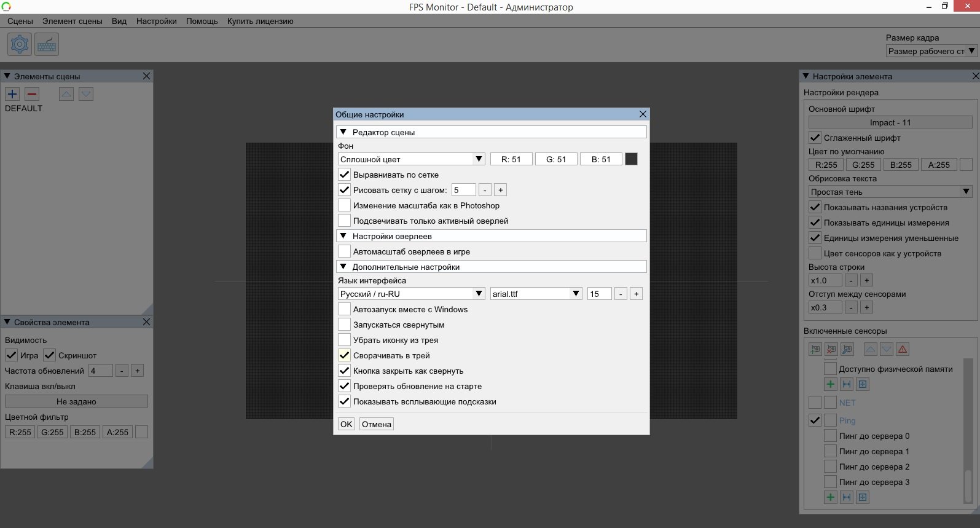Remove scene element with red minus icon
This screenshot has height=528, width=980.
pos(32,94)
